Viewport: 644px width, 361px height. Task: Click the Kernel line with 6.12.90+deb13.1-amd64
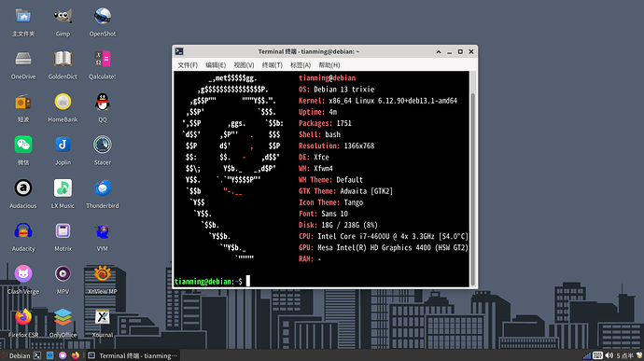[x=378, y=101]
